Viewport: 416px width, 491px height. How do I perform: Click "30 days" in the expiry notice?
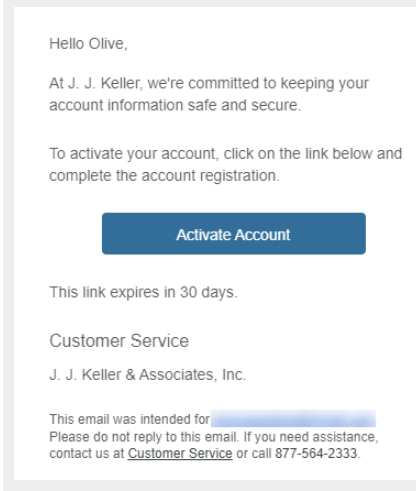[207, 292]
